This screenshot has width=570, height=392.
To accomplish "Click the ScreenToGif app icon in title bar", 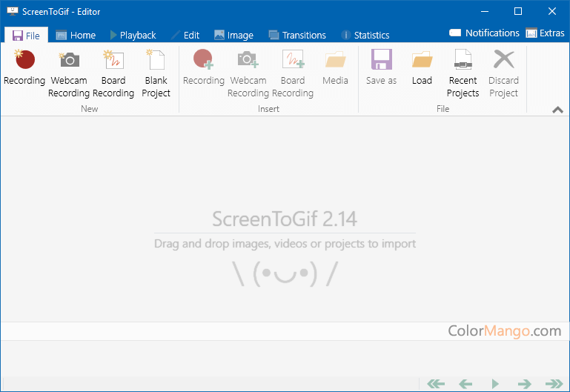I will 13,11.
